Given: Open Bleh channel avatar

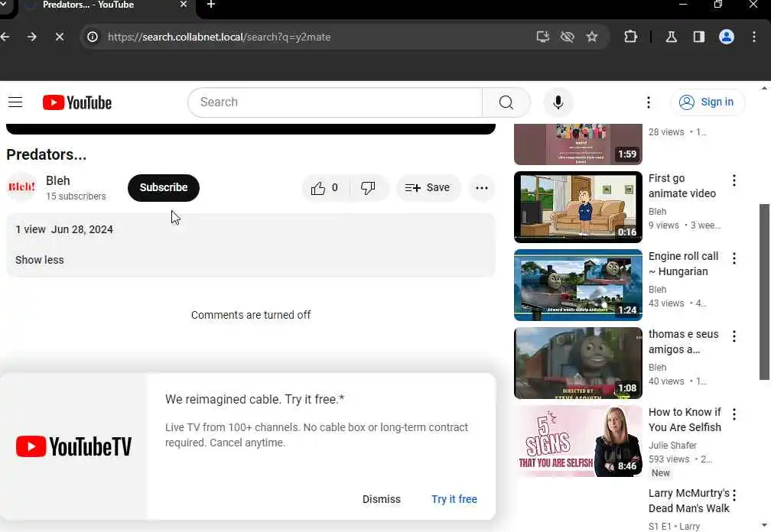Looking at the screenshot, I should [x=21, y=187].
